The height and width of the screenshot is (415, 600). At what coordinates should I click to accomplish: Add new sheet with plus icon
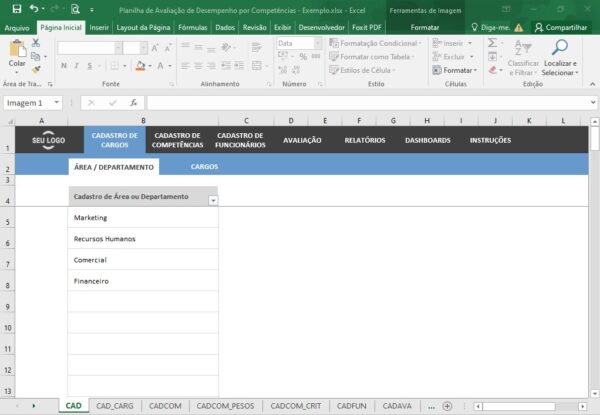447,406
